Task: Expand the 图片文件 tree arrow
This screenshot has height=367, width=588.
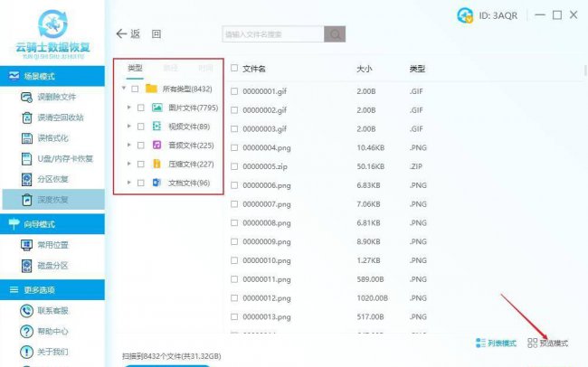Action: [129, 108]
